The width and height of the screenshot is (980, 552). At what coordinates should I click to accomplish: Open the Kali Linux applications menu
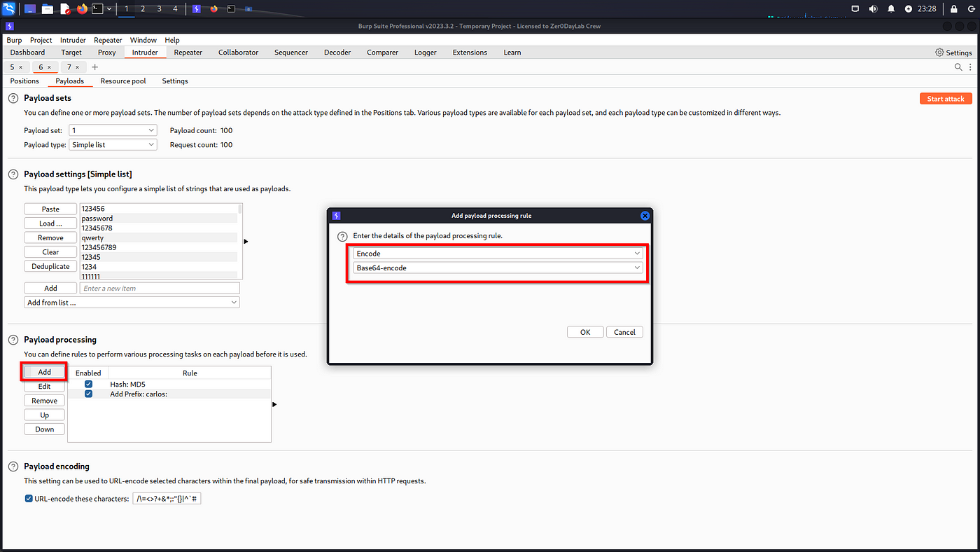pyautogui.click(x=9, y=9)
